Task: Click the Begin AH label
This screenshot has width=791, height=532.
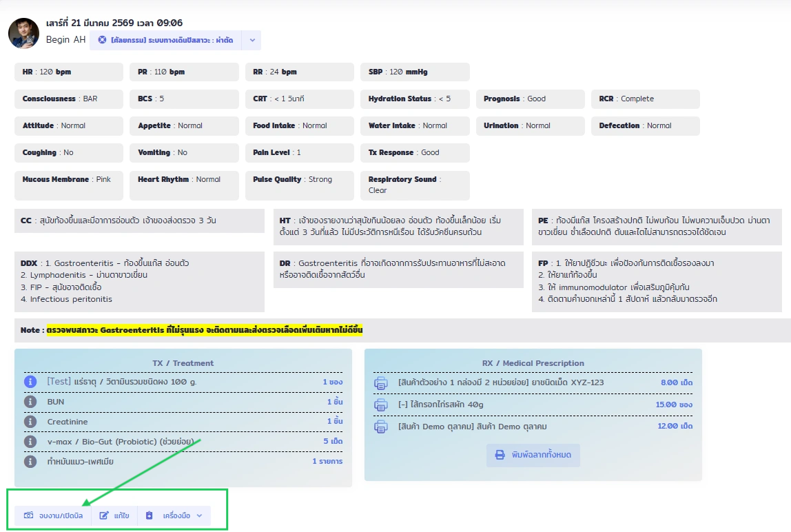Action: pyautogui.click(x=65, y=39)
